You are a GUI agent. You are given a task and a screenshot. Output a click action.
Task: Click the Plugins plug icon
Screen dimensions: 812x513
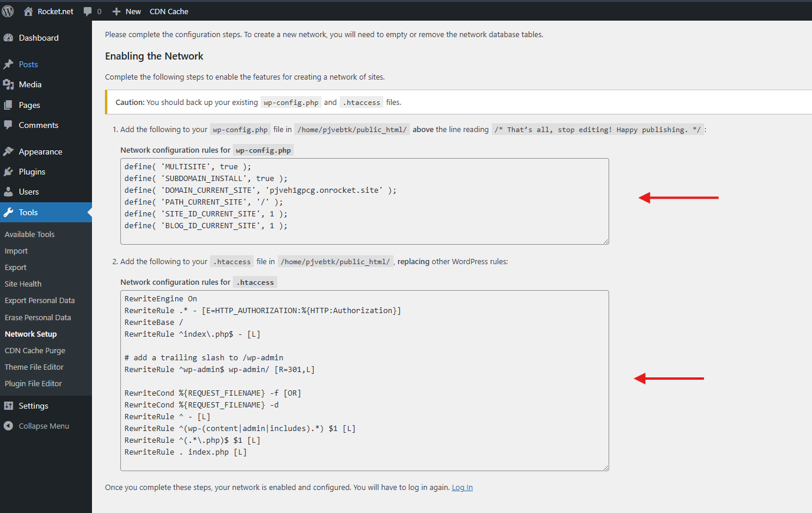[8, 172]
